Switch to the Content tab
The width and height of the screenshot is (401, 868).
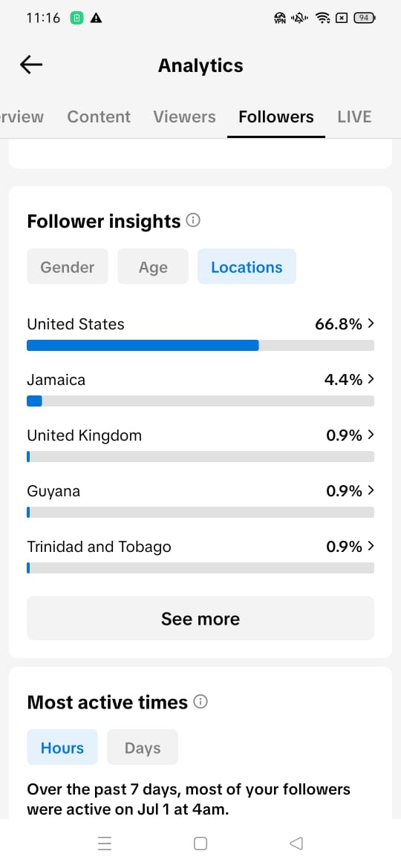(99, 116)
